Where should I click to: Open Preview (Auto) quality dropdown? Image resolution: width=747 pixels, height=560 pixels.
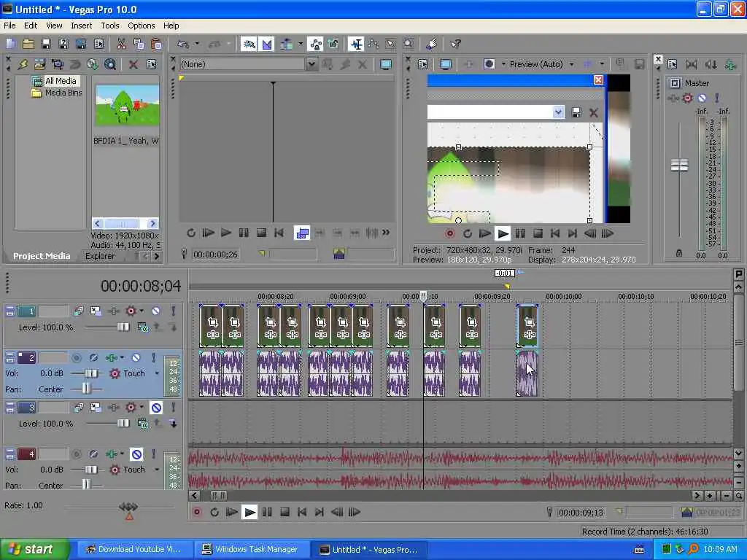(x=571, y=64)
